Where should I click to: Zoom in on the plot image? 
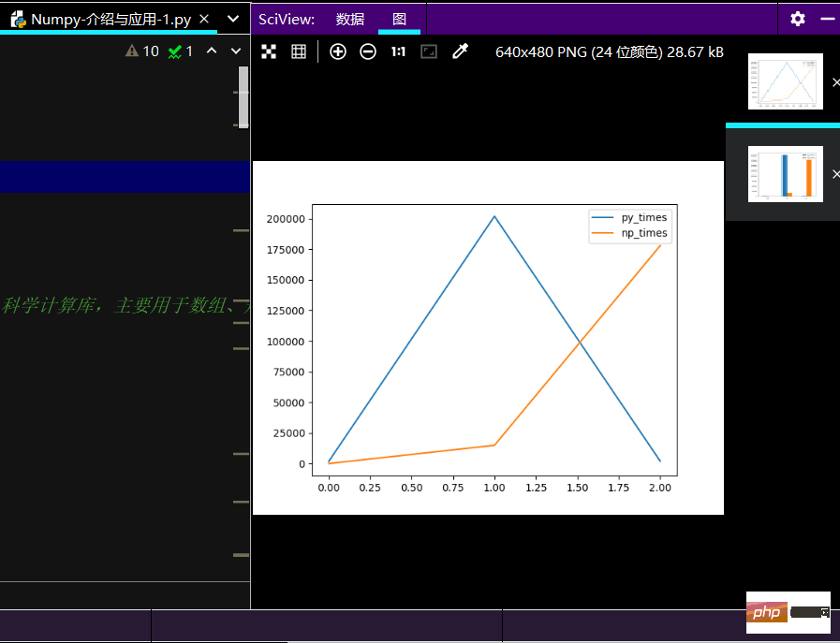tap(337, 51)
